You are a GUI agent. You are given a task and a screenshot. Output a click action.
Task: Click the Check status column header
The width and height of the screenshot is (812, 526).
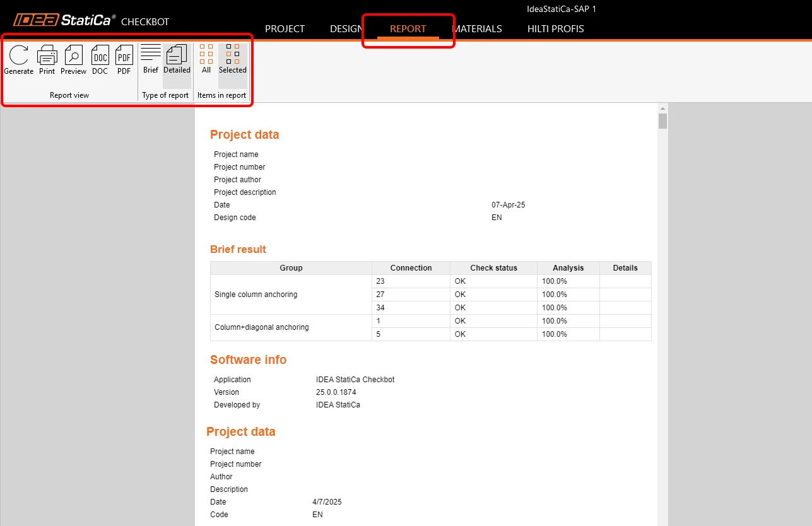(493, 268)
